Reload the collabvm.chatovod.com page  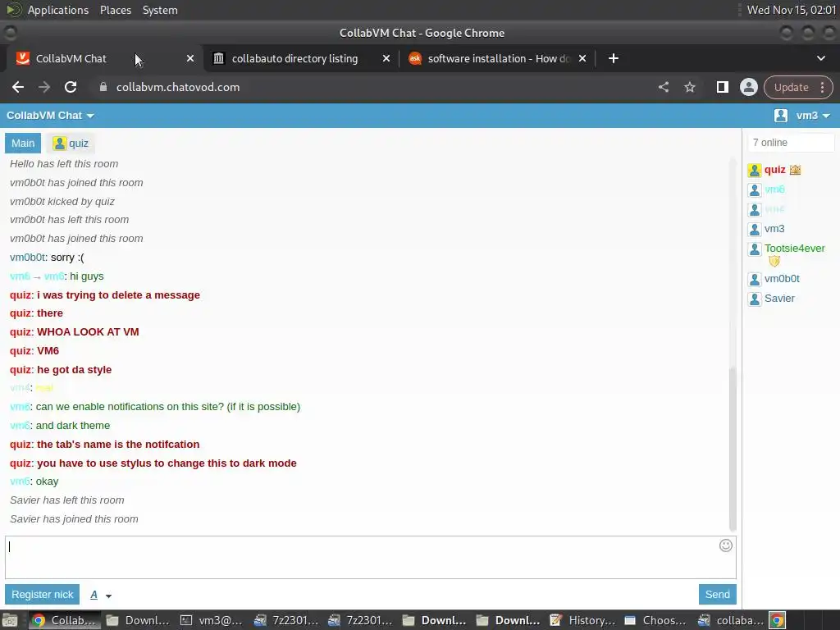(x=71, y=87)
